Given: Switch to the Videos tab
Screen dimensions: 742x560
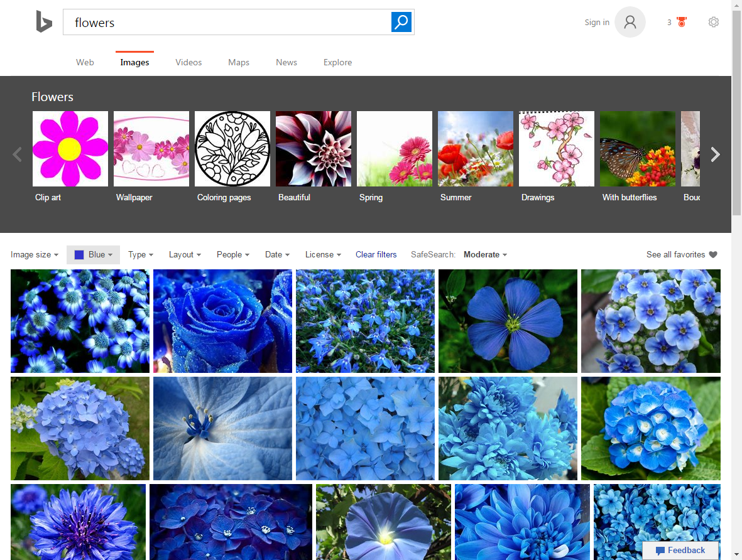Looking at the screenshot, I should [x=188, y=62].
